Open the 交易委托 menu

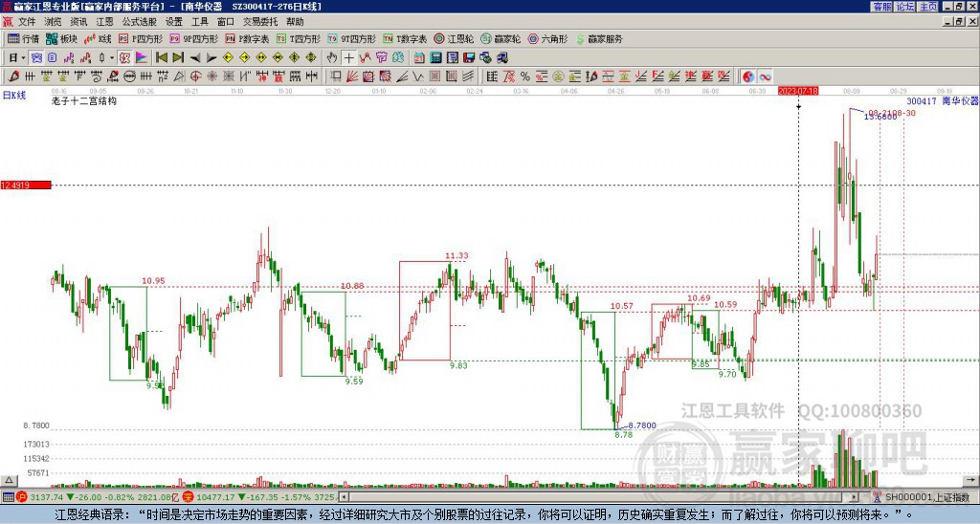260,22
